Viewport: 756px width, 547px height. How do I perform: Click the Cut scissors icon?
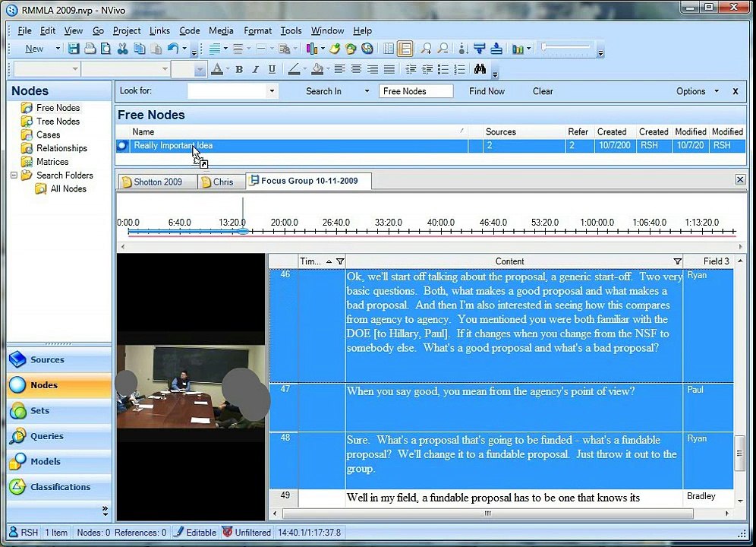122,49
